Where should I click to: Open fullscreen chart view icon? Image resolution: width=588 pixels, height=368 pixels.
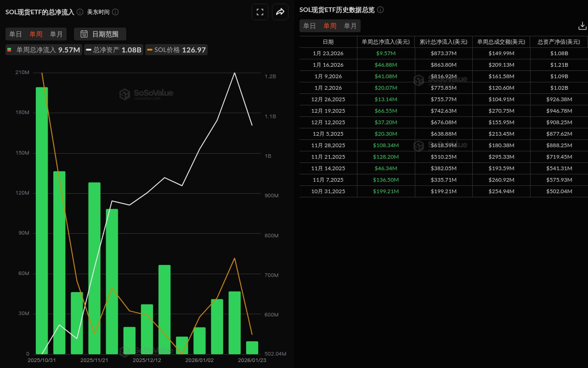[x=260, y=12]
